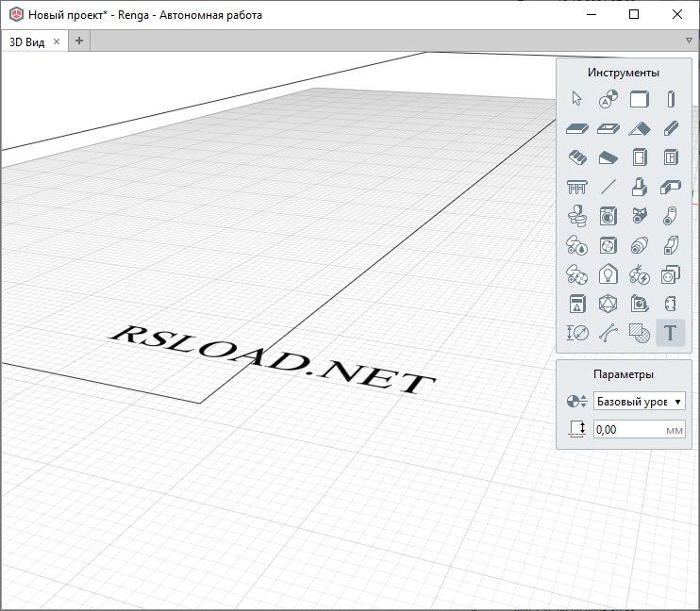The image size is (700, 611).
Task: Select the arrow selection tool
Action: point(577,99)
